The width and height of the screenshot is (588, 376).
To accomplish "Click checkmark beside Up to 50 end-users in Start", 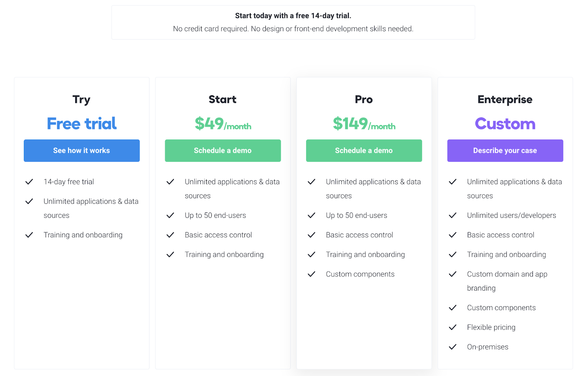I will click(170, 216).
